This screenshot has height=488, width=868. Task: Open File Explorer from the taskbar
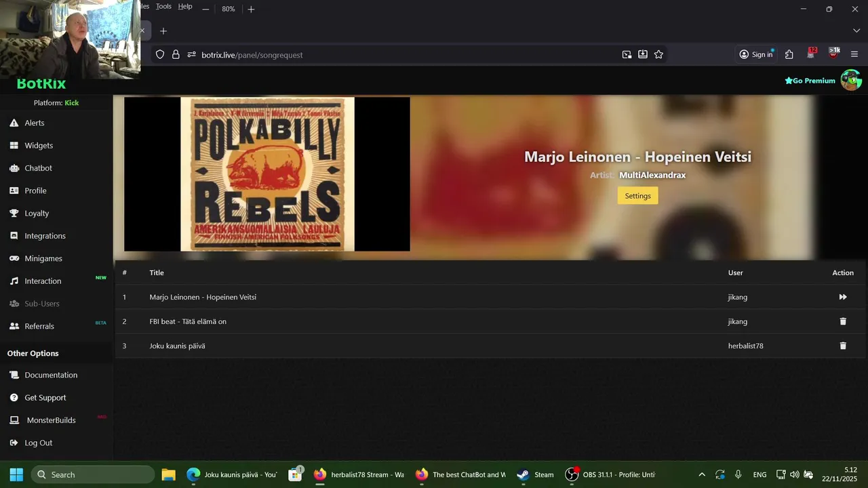(x=168, y=474)
